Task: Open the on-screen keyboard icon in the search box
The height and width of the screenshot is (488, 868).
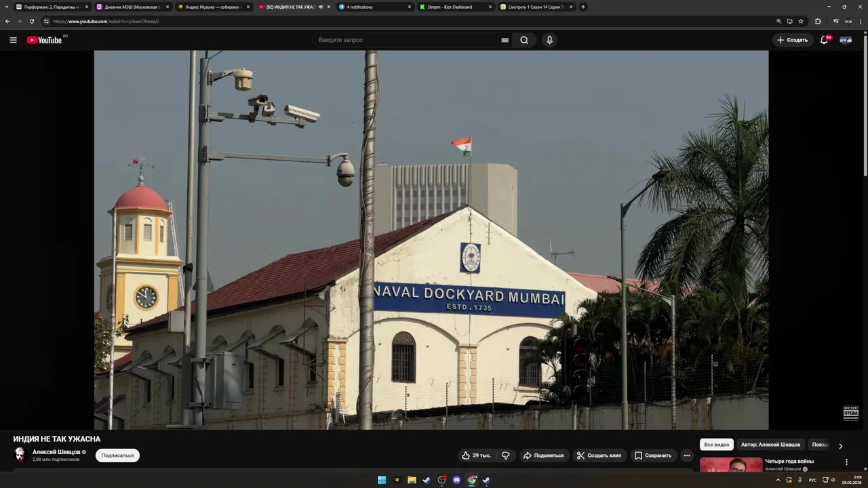Action: tap(505, 40)
